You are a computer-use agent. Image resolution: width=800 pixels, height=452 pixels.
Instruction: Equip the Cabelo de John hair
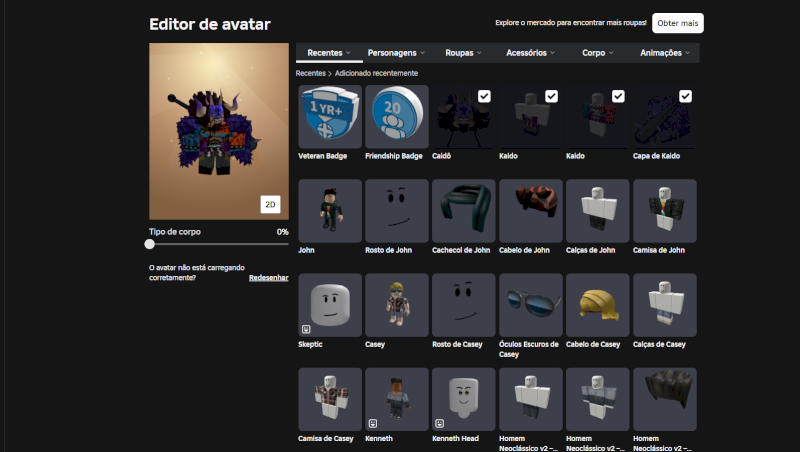[531, 211]
